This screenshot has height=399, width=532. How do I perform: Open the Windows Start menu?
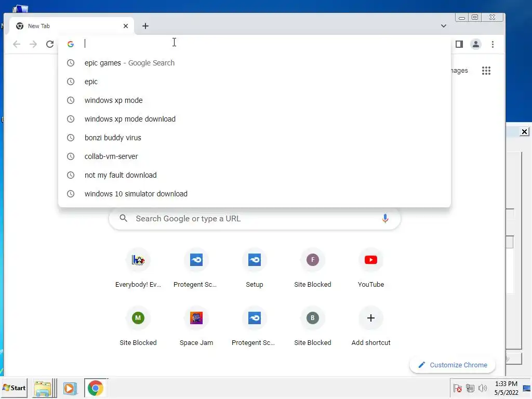point(14,388)
